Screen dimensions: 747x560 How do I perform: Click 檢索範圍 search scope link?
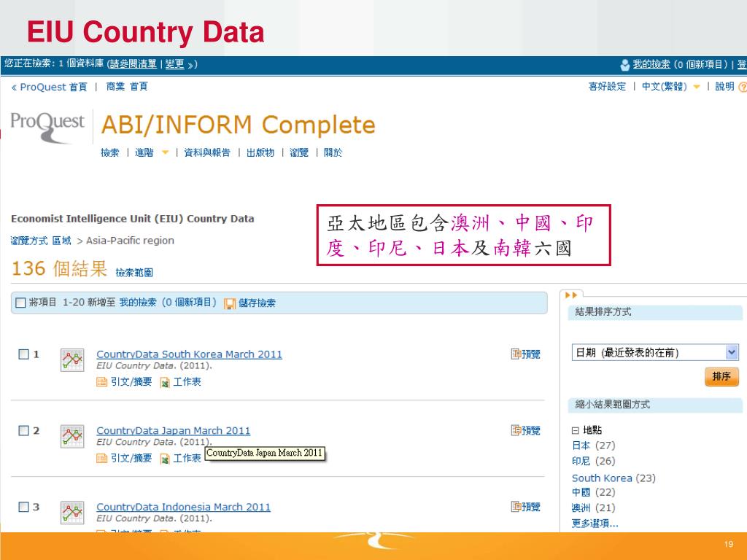pyautogui.click(x=134, y=273)
